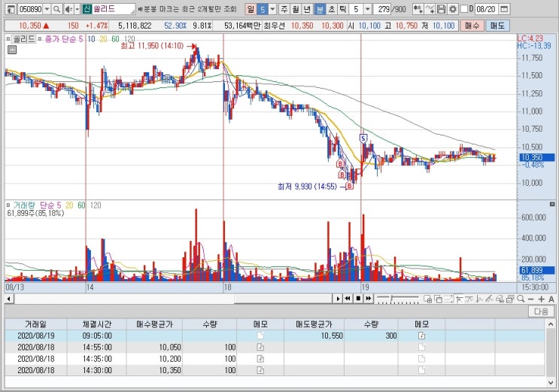559x392 pixels.
Task: Click the add line chart icon in toolbar
Action: (x=430, y=9)
